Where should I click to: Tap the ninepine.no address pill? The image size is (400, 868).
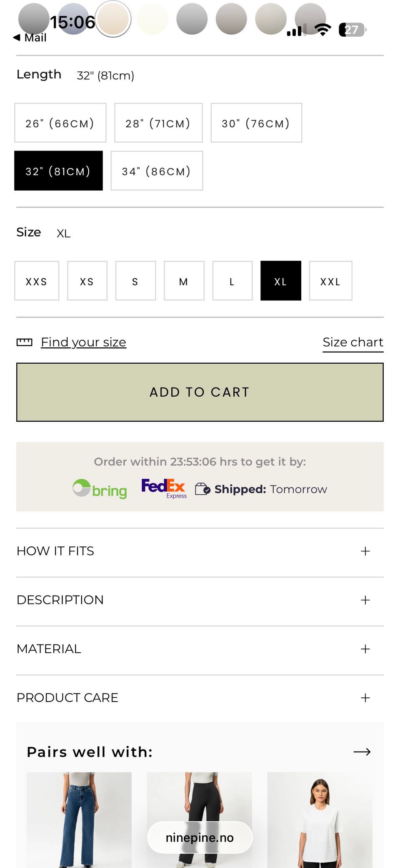(200, 838)
